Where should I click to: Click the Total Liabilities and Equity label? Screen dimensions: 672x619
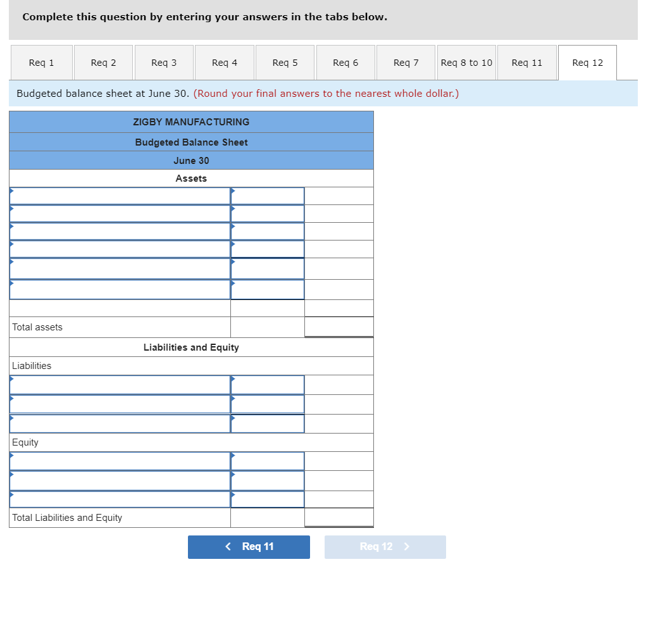[x=67, y=517]
